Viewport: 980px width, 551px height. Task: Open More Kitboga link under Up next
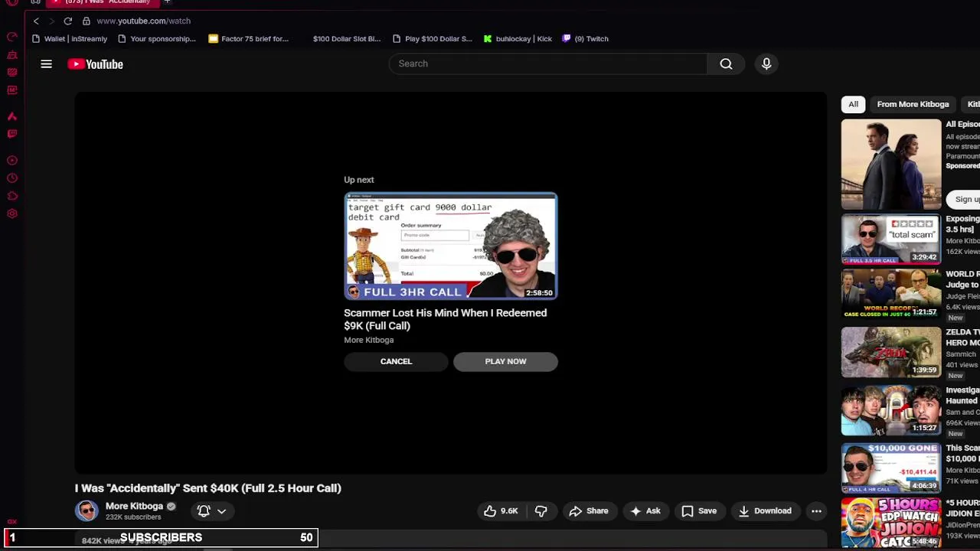click(368, 340)
